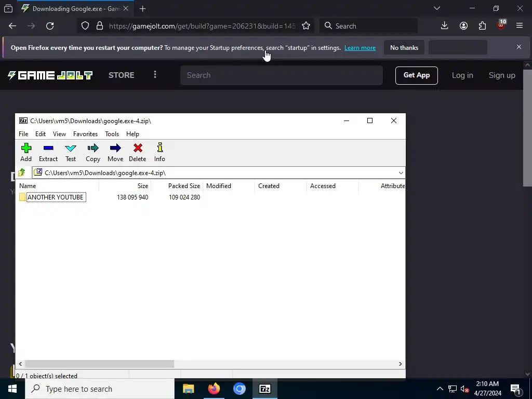Open the View menu in 7-Zip
The width and height of the screenshot is (532, 399).
(59, 134)
